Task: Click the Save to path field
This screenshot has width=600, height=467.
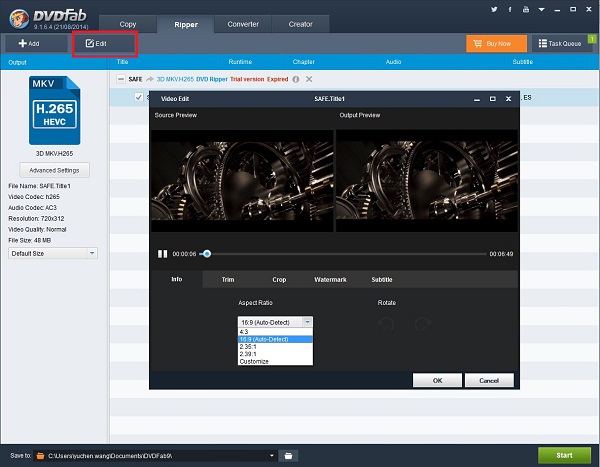Action: pyautogui.click(x=155, y=456)
